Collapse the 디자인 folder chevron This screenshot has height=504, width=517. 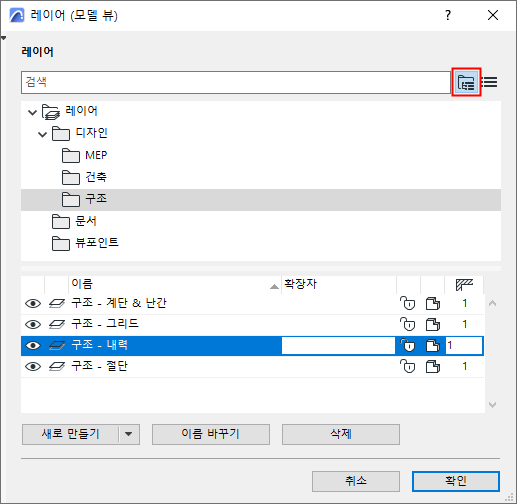coord(42,135)
